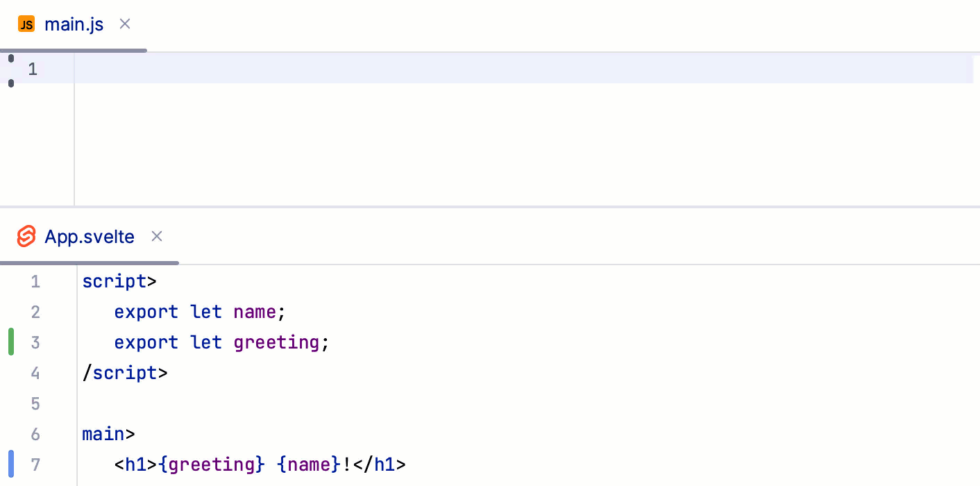The height and width of the screenshot is (486, 980).
Task: Place the caret on the greeting variable
Action: (276, 342)
